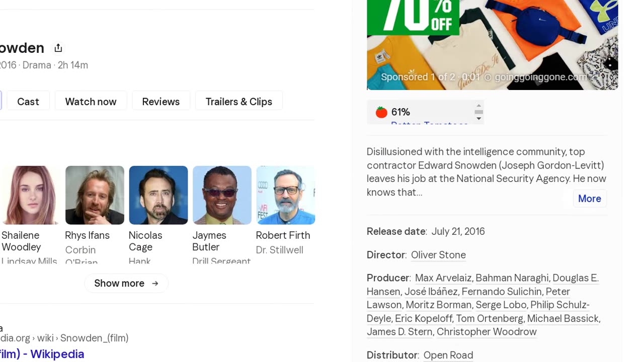Click the Rhys Ifans name text
This screenshot has height=362, width=644.
pos(87,235)
